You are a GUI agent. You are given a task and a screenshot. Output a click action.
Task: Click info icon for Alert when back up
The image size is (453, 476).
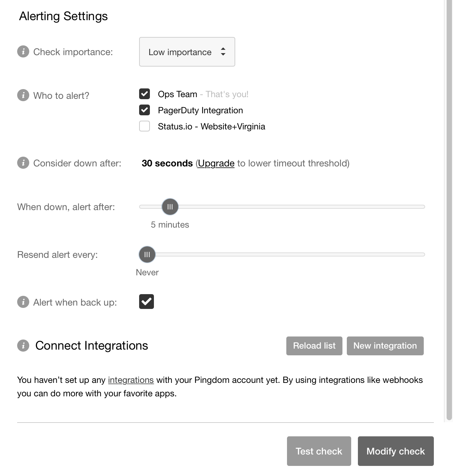point(23,302)
